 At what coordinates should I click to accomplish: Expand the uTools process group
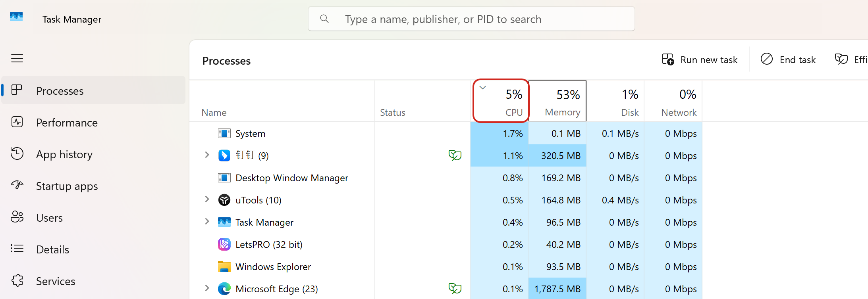pyautogui.click(x=207, y=199)
